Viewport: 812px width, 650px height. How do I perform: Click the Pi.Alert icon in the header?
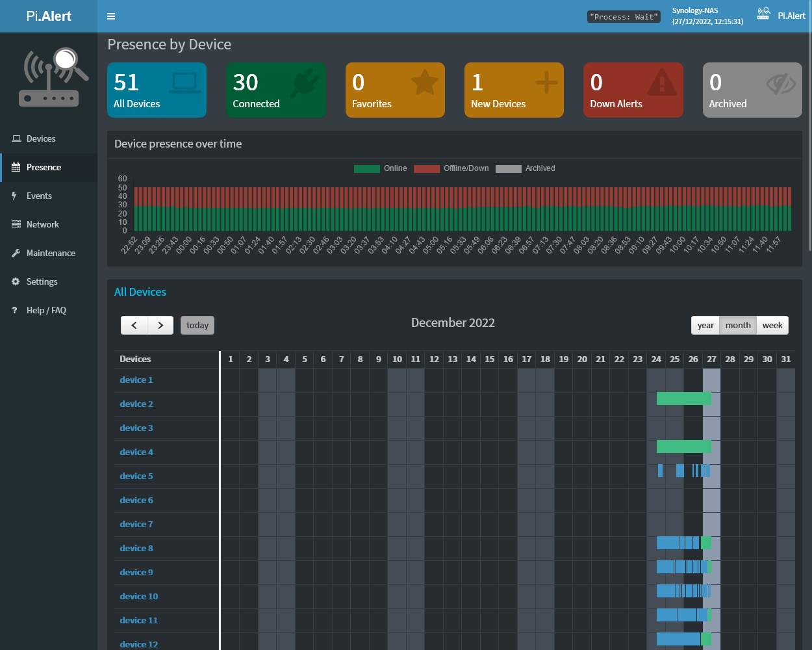pos(763,14)
